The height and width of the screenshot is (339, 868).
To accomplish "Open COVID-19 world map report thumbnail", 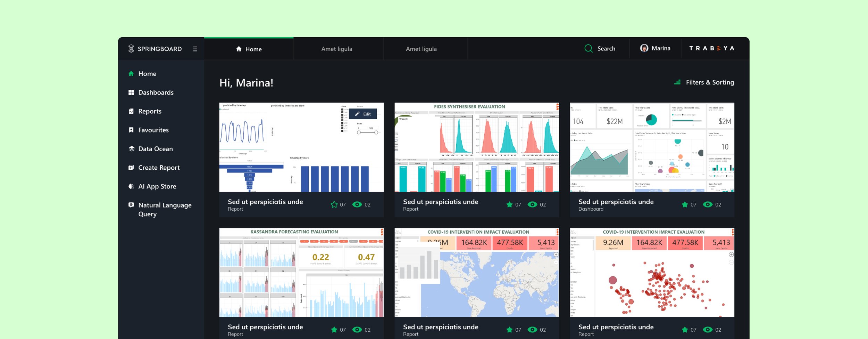I will pyautogui.click(x=477, y=272).
